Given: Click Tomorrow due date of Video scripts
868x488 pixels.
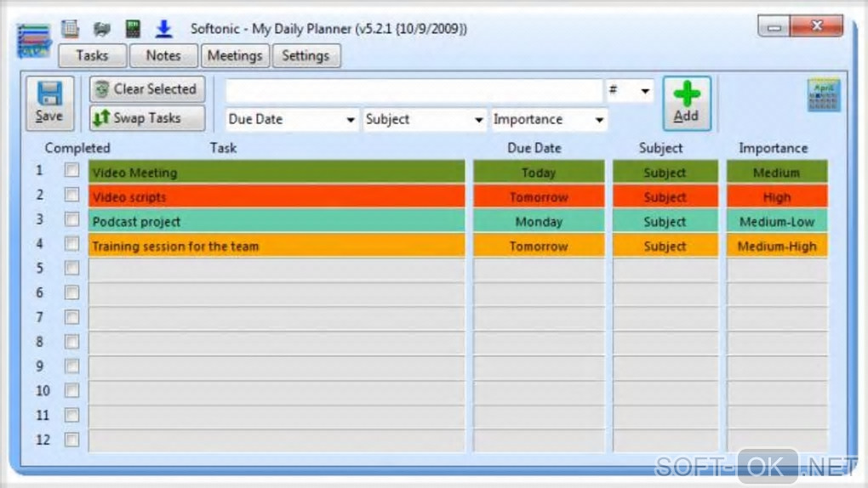Looking at the screenshot, I should pos(539,197).
